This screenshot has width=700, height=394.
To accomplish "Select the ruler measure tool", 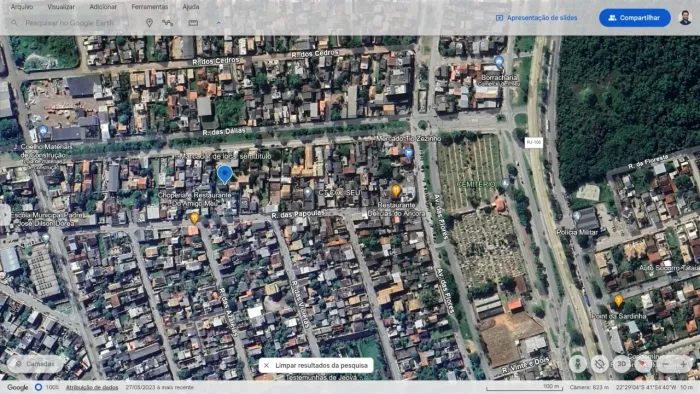I will 193,23.
